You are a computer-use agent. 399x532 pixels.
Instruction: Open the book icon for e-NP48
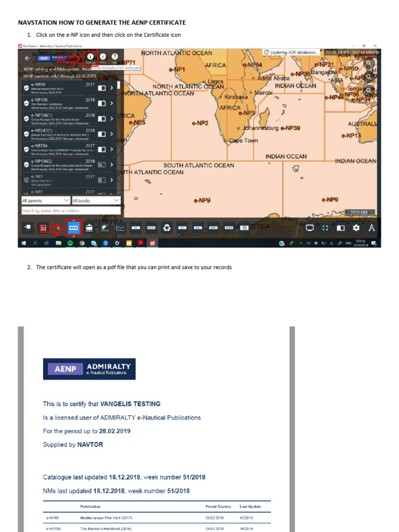(102, 88)
